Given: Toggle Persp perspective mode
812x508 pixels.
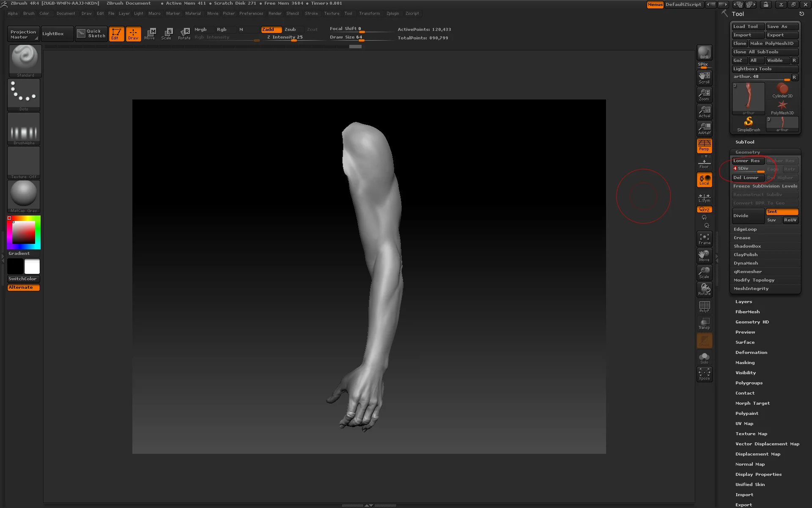Looking at the screenshot, I should pos(704,145).
